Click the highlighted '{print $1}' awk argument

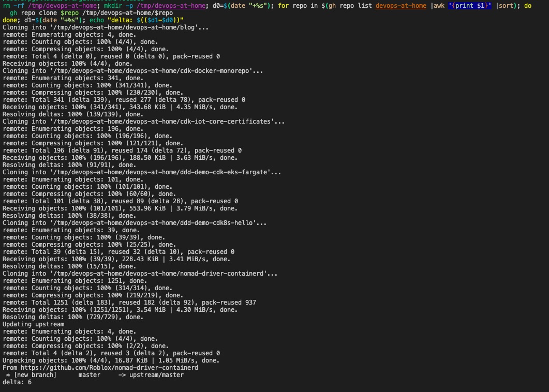click(x=470, y=6)
